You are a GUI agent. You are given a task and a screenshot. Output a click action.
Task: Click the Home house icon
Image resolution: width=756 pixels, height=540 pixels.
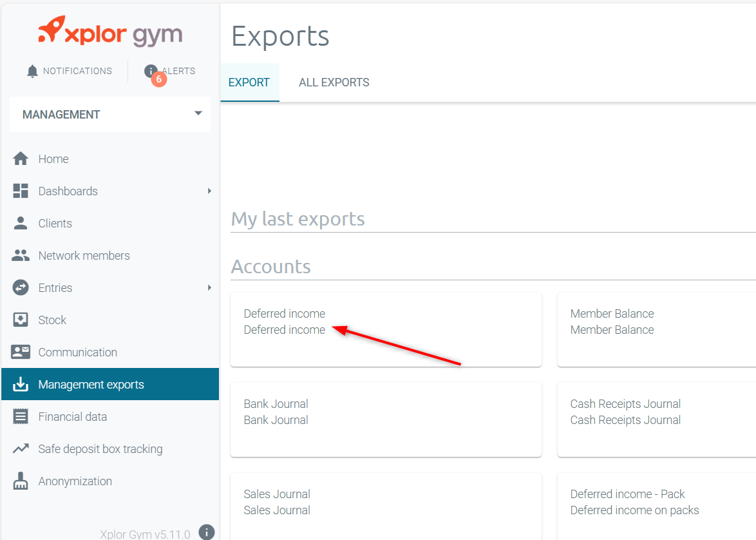[x=20, y=159]
